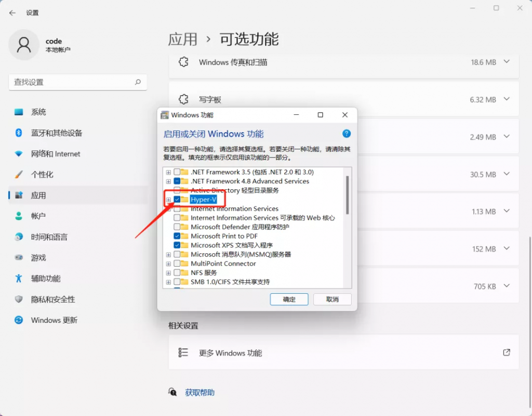The height and width of the screenshot is (416, 532).
Task: Open 更多 Windows 功能 related setting
Action: 344,353
